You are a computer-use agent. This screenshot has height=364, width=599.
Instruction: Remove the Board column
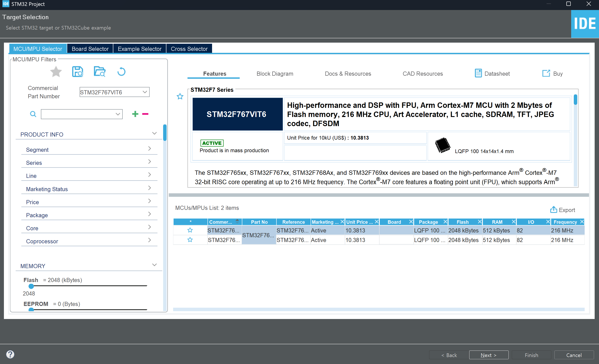[411, 222]
